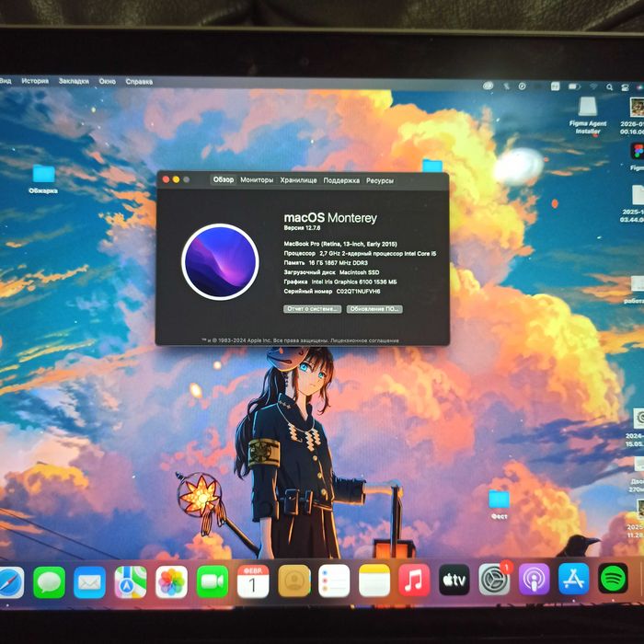Screen dimensions: 644x644
Task: Open the Закладки menu
Action: coord(74,81)
